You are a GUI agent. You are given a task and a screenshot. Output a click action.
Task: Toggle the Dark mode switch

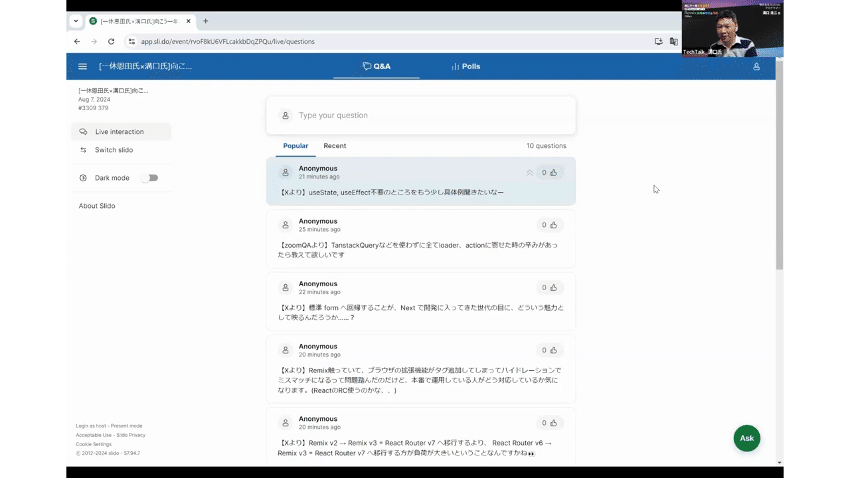tap(150, 178)
